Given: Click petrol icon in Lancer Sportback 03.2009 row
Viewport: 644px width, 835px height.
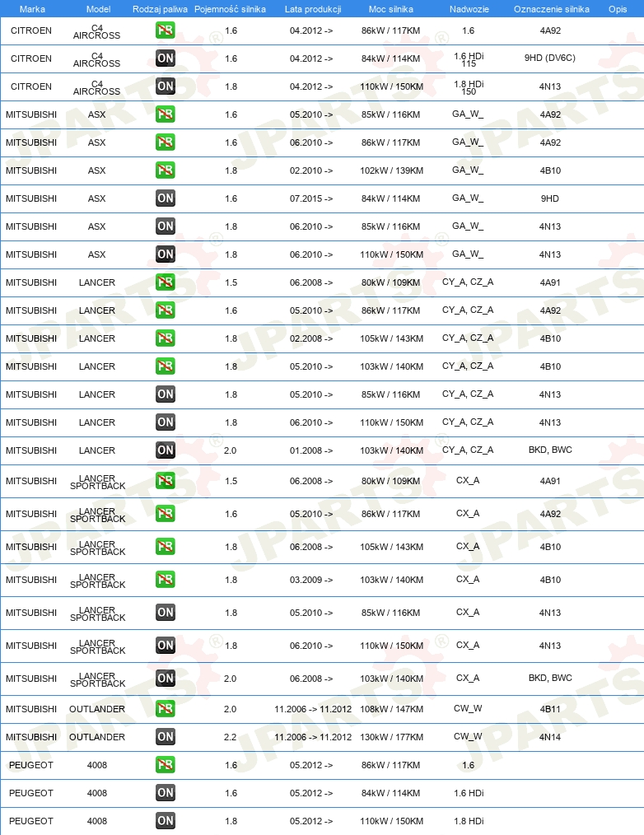Looking at the screenshot, I should 166,580.
